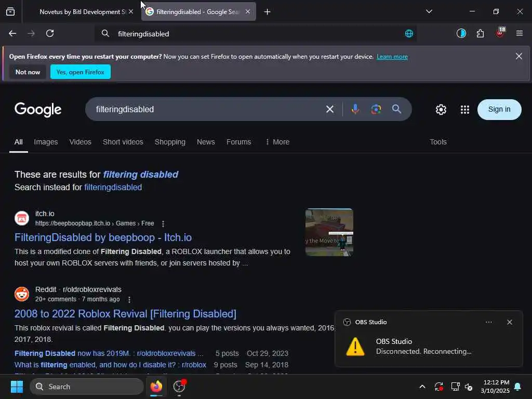
Task: Open the Extensions puzzle icon
Action: coord(480,33)
